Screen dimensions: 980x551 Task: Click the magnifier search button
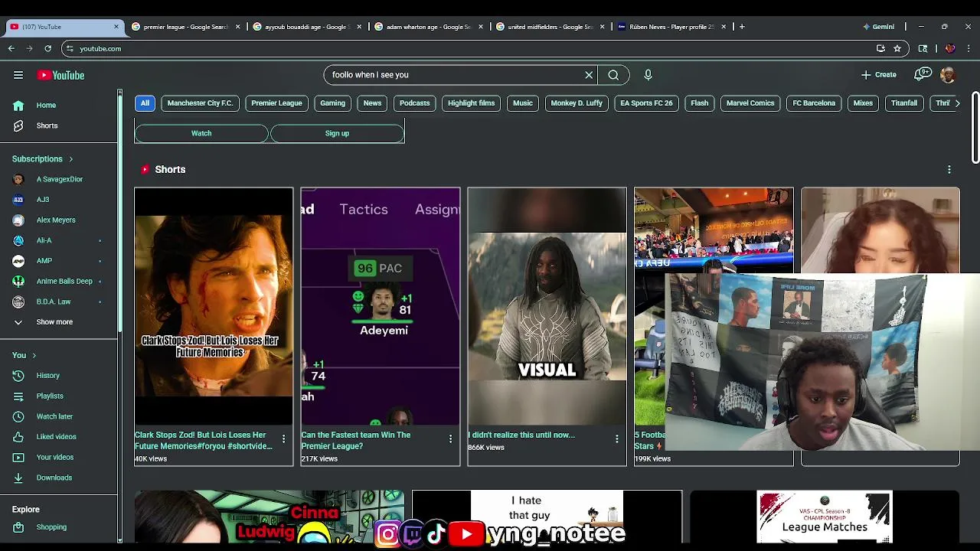[x=613, y=75]
